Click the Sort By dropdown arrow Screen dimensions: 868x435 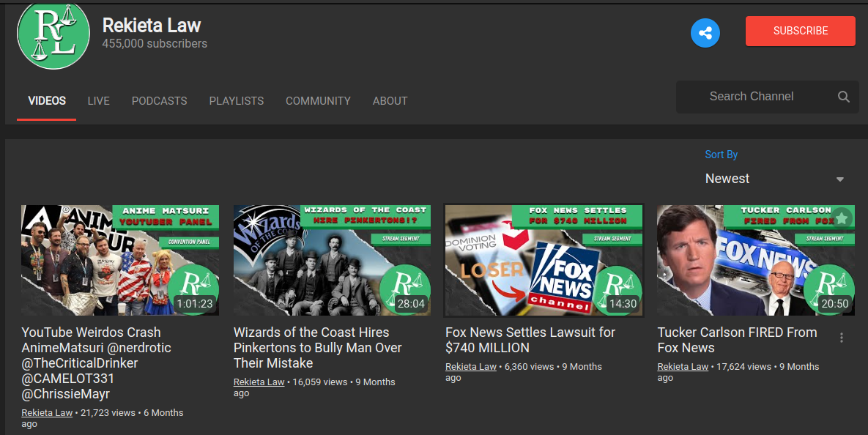coord(839,179)
